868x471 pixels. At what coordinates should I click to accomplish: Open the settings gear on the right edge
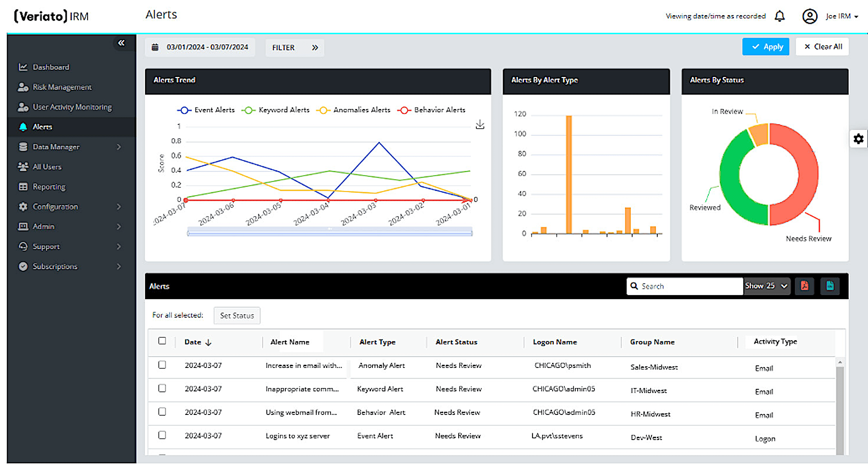(x=859, y=139)
